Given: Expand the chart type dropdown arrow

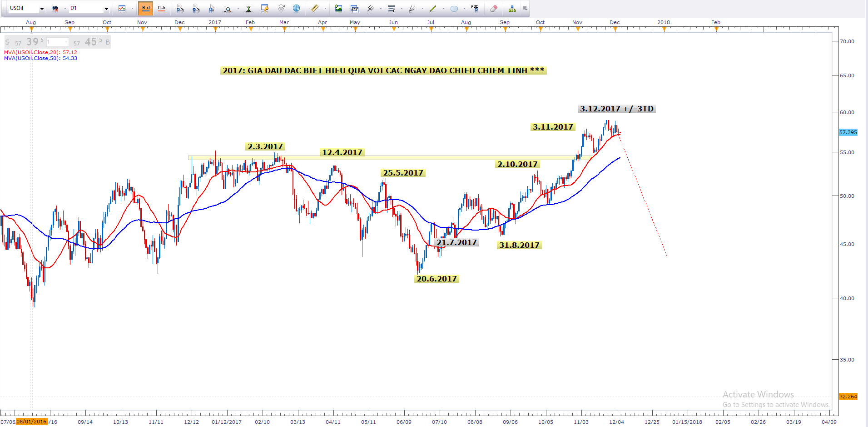Looking at the screenshot, I should (132, 8).
